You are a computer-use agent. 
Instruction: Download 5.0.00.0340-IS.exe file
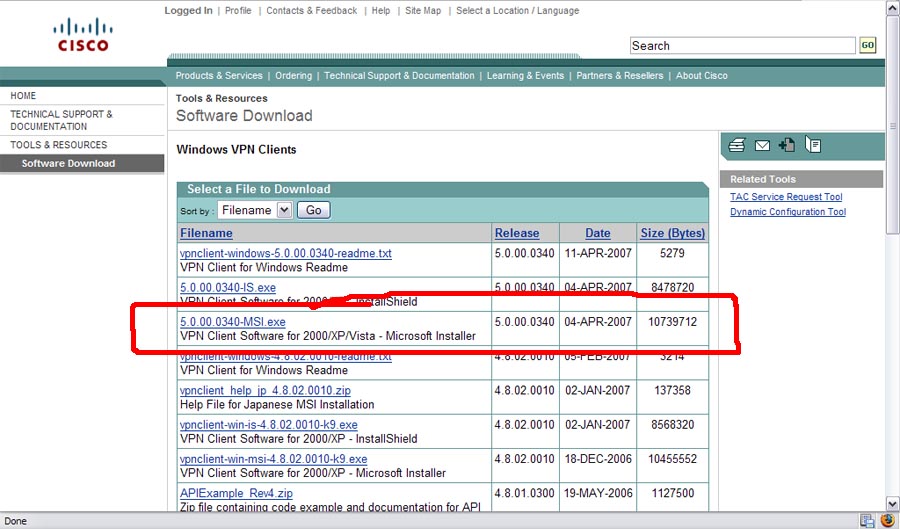tap(228, 287)
